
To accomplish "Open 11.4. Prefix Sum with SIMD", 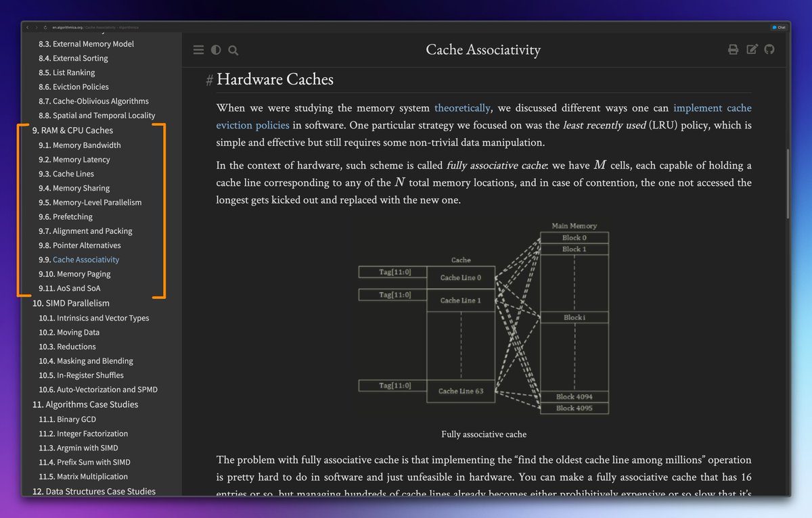I will (x=85, y=463).
